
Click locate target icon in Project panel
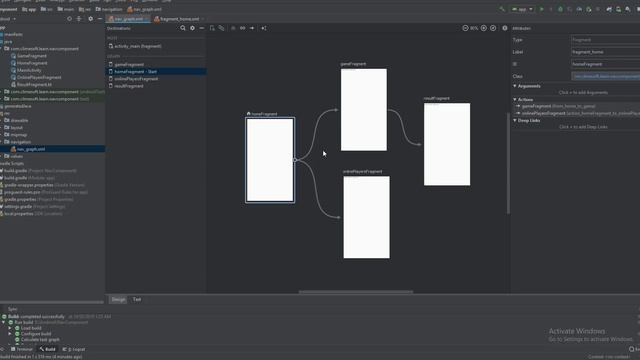pos(69,19)
